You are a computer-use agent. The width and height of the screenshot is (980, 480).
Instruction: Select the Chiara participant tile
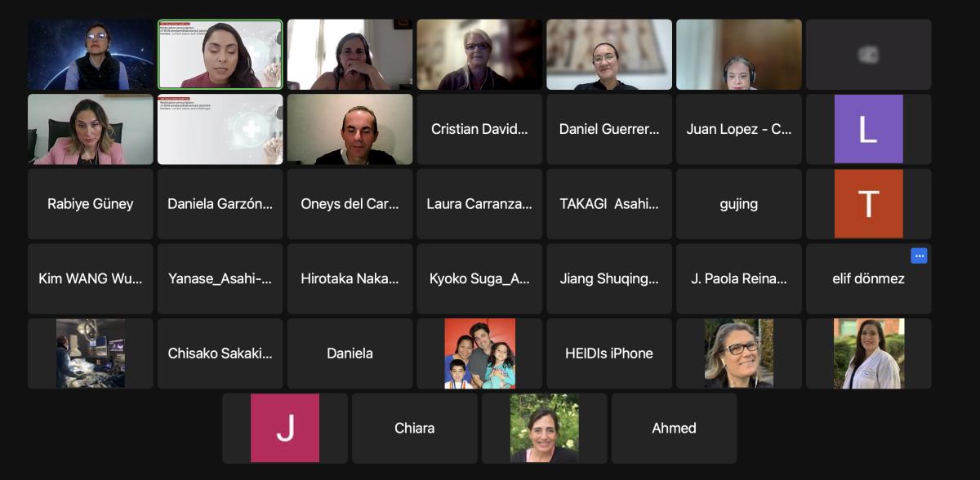(415, 428)
